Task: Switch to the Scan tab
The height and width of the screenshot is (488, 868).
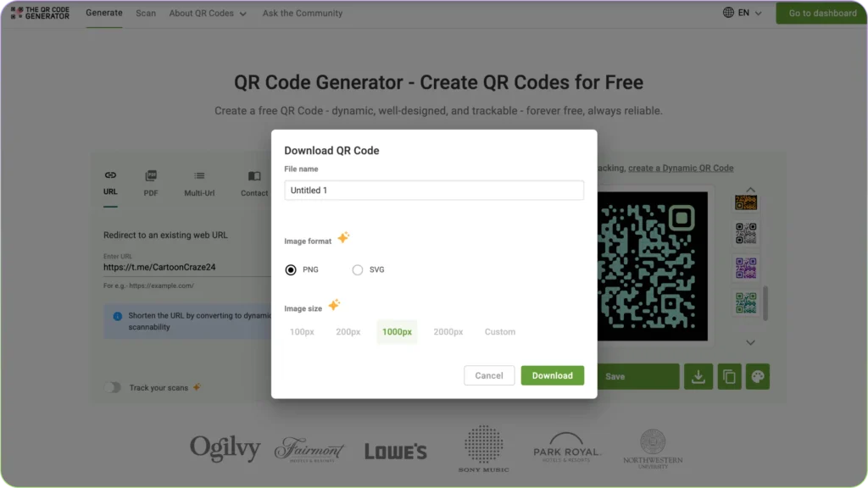Action: [x=145, y=14]
